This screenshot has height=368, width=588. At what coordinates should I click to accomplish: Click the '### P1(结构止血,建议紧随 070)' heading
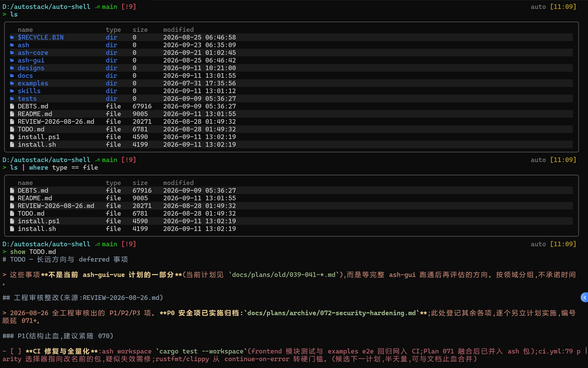(x=58, y=336)
